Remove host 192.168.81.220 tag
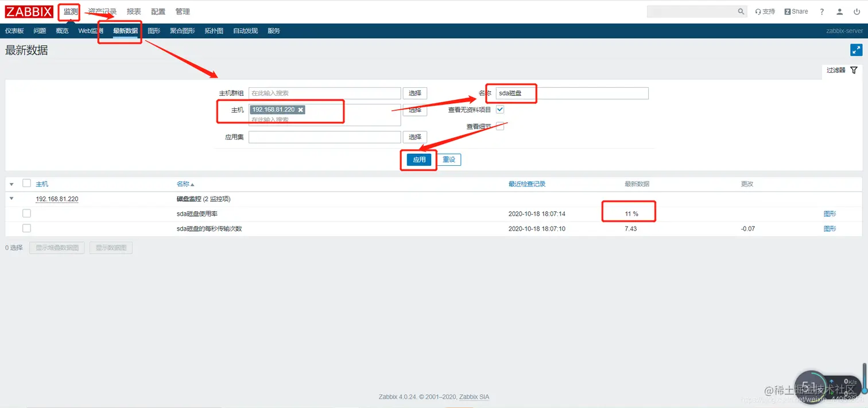 [300, 110]
